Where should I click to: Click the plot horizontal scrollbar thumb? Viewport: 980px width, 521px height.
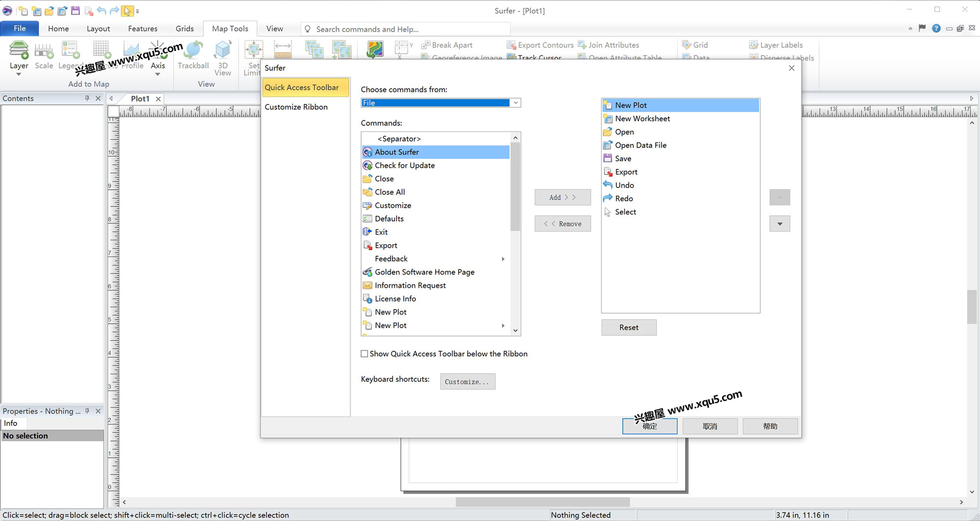click(x=542, y=502)
